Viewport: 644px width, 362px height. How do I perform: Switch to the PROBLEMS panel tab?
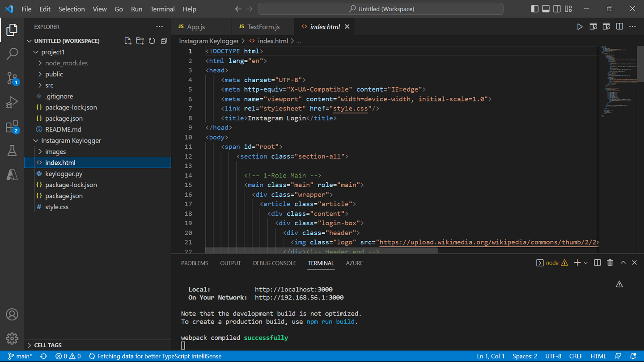tap(195, 263)
